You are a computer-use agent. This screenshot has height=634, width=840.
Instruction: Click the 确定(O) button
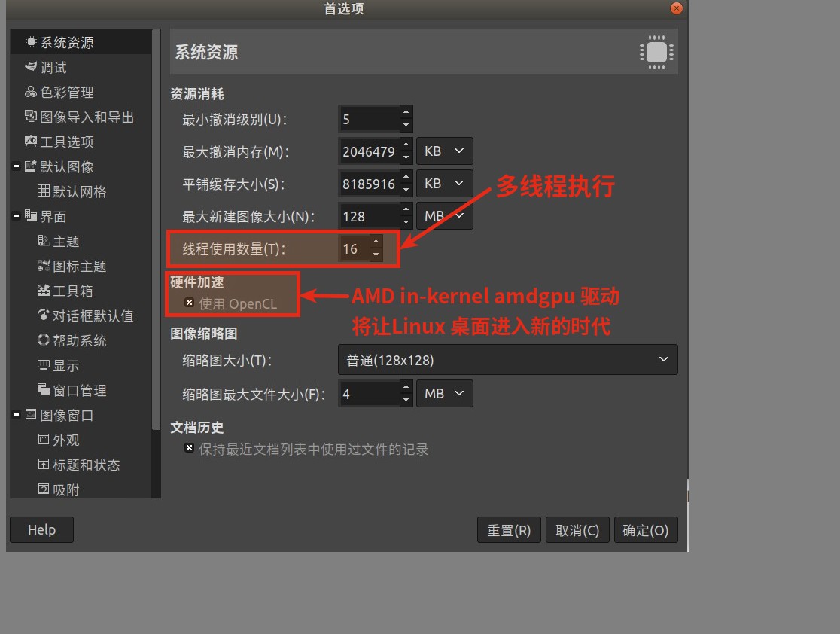coord(646,530)
